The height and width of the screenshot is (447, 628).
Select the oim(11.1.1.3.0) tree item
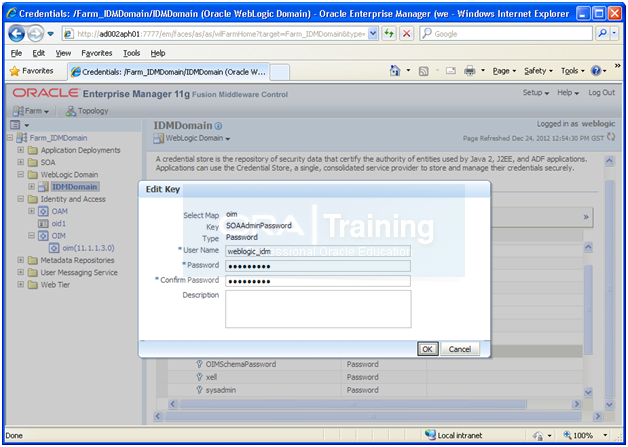[x=82, y=248]
